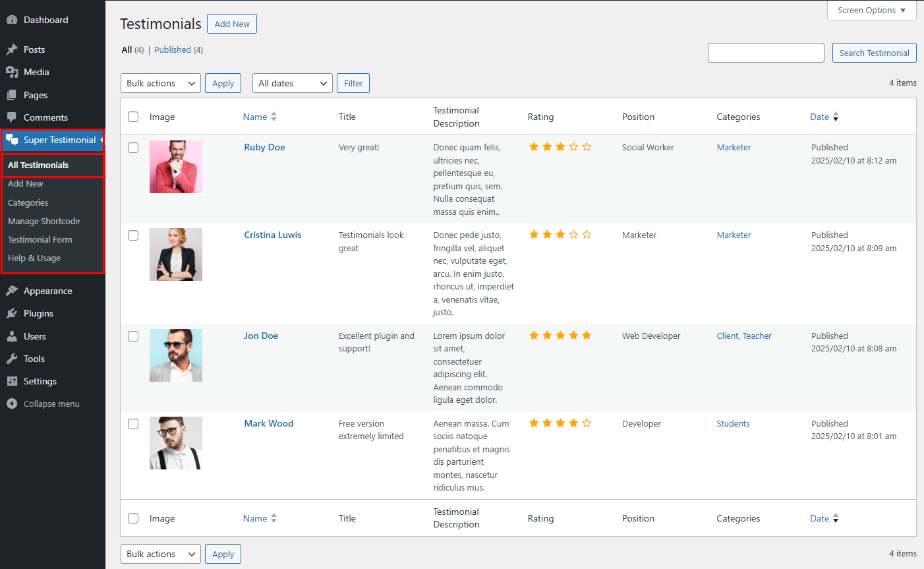Focus the testimonial search input field
Viewport: 924px width, 569px height.
point(766,53)
